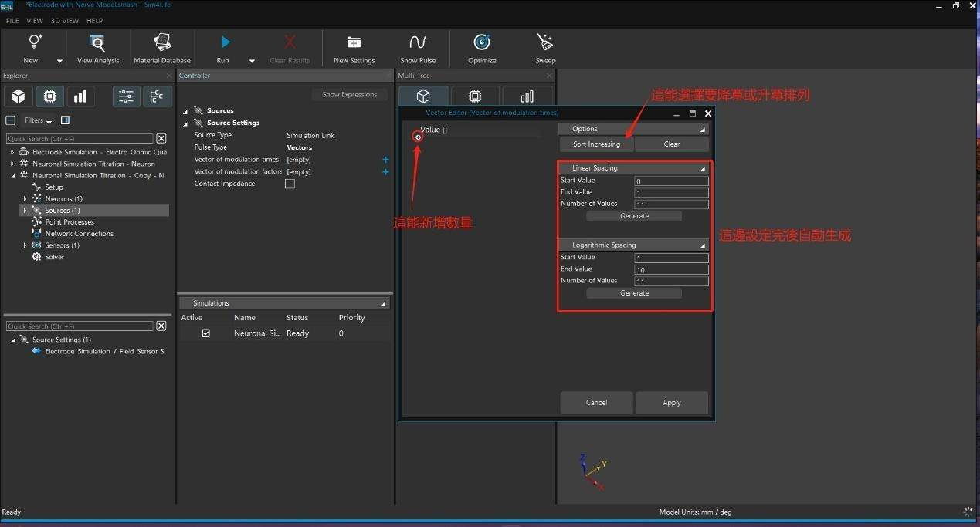
Task: Click the Run simulation play icon
Action: pos(226,43)
